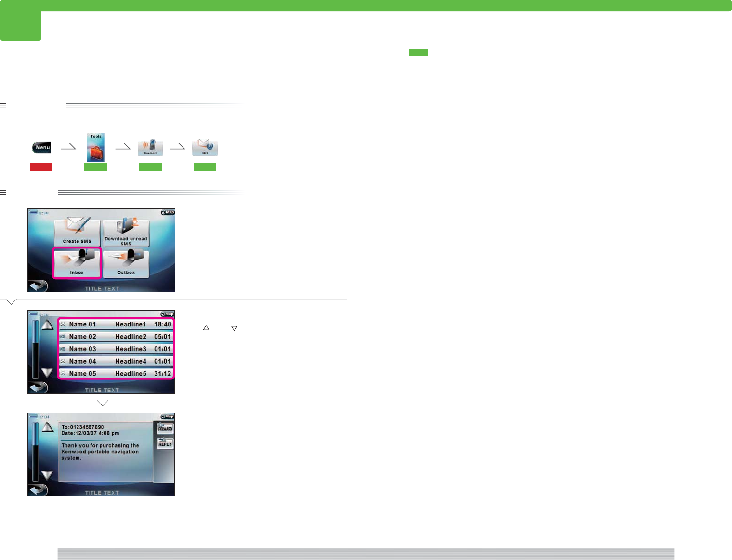The height and width of the screenshot is (560, 732).
Task: Tap the down arrow in the inbox list
Action: tap(47, 373)
